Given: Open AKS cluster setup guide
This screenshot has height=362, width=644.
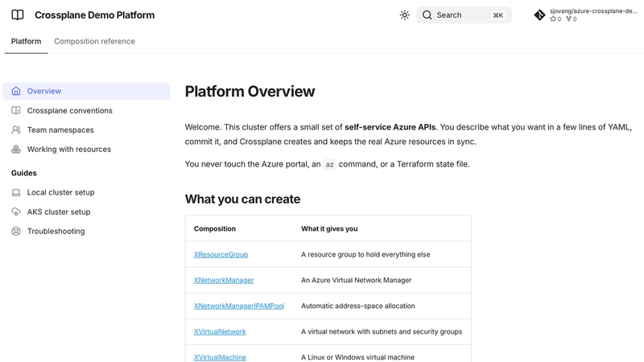Looking at the screenshot, I should (x=59, y=212).
